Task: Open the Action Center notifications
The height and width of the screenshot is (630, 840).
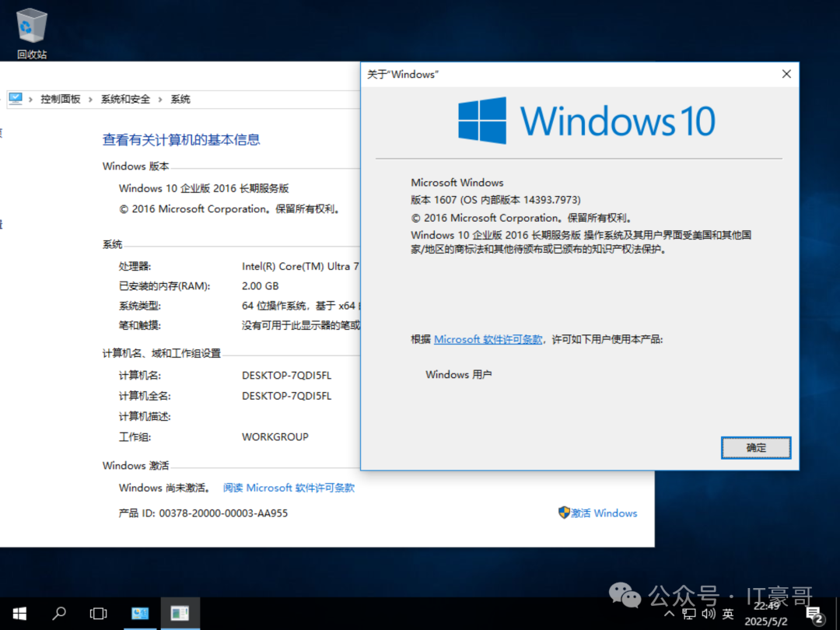Action: pyautogui.click(x=815, y=614)
